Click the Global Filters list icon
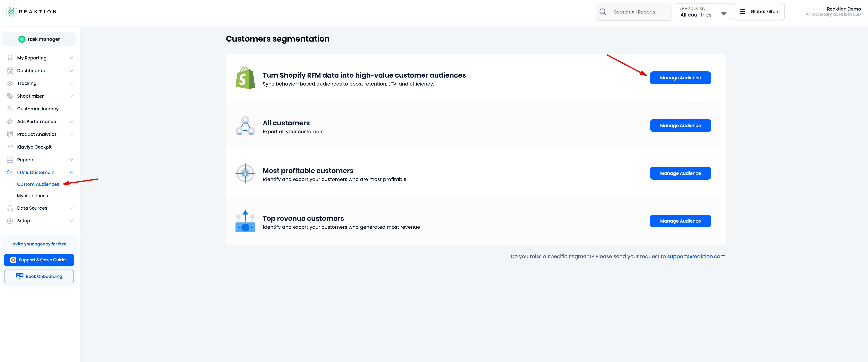 [x=742, y=12]
